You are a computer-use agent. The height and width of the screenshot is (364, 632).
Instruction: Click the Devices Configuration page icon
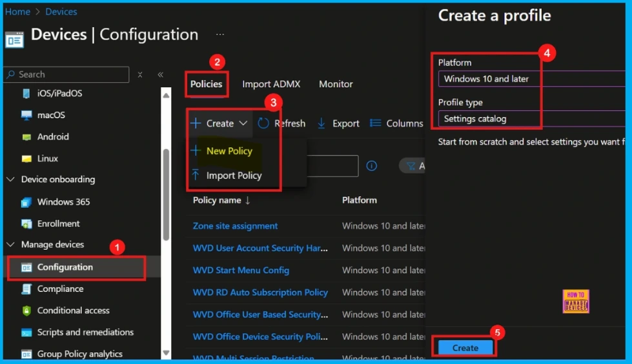point(14,40)
